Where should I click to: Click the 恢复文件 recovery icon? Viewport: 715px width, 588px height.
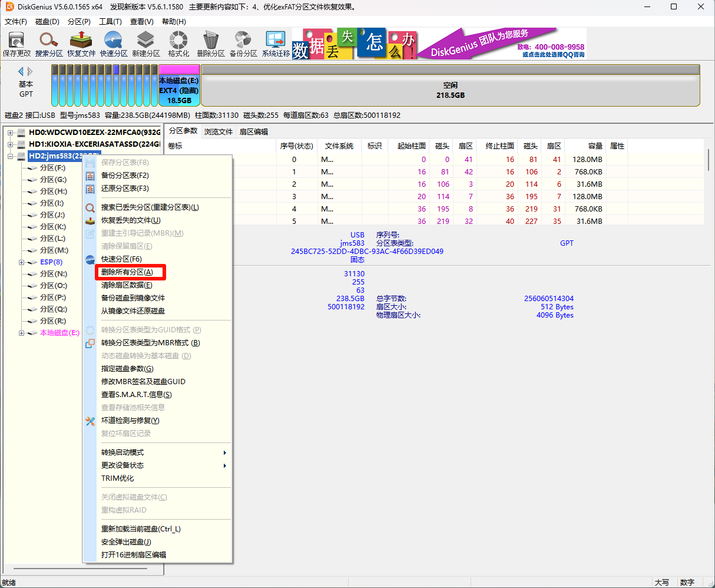click(x=81, y=44)
